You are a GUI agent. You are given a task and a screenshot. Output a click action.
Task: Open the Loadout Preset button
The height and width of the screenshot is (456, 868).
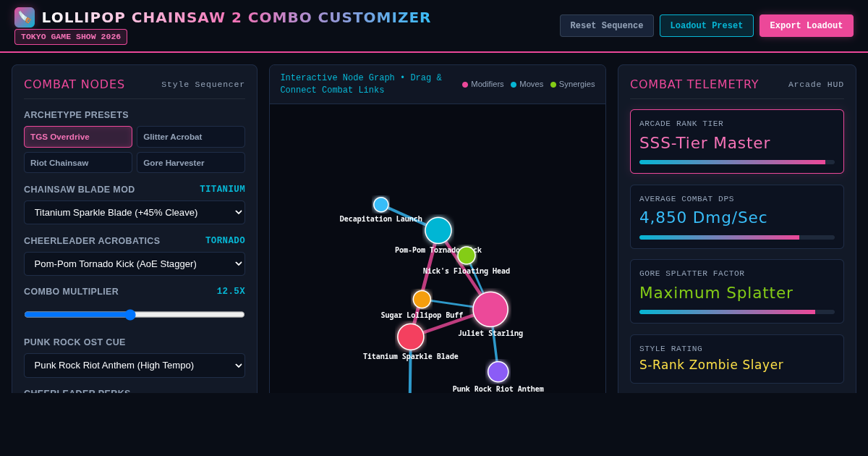pyautogui.click(x=707, y=26)
